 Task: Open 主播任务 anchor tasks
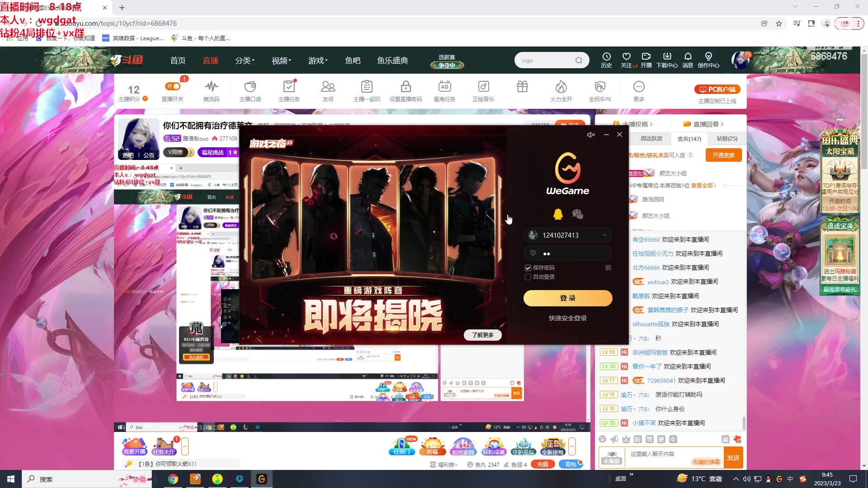point(289,90)
